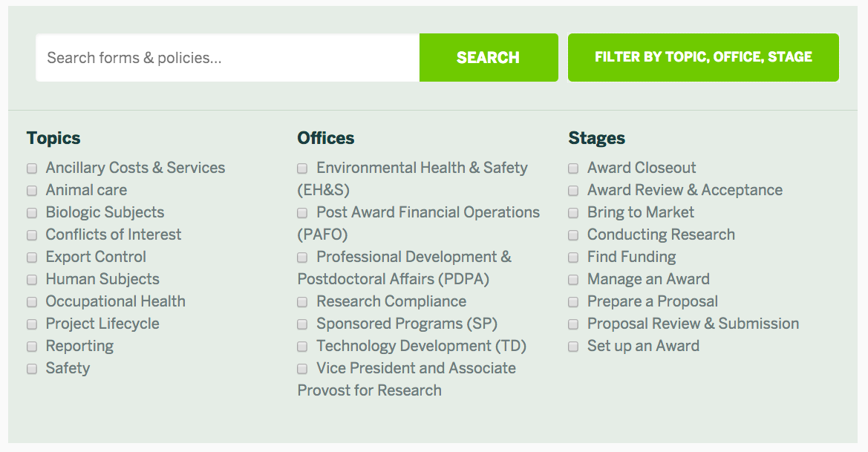Check the Ancillary Costs & Services checkbox
The width and height of the screenshot is (868, 452).
(x=32, y=168)
